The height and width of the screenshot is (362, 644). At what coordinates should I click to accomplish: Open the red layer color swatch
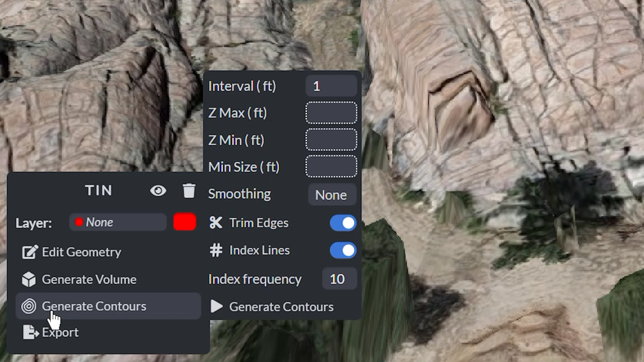[185, 222]
